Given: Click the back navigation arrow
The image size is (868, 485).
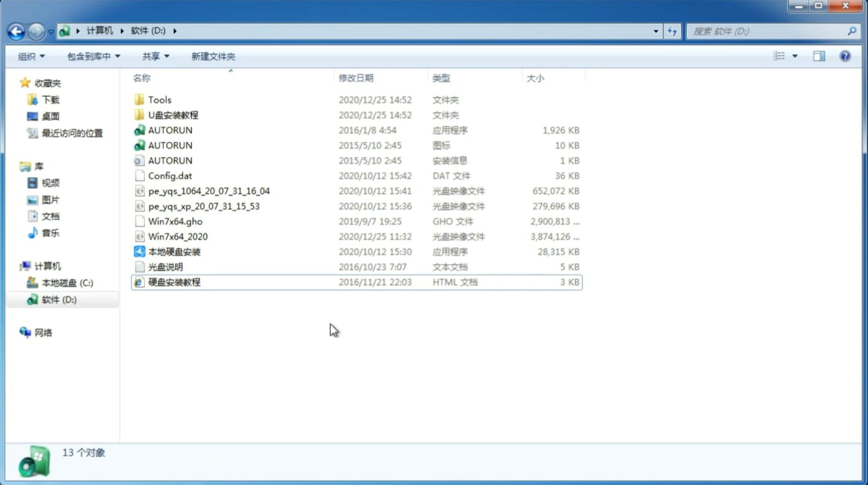Looking at the screenshot, I should coord(16,30).
